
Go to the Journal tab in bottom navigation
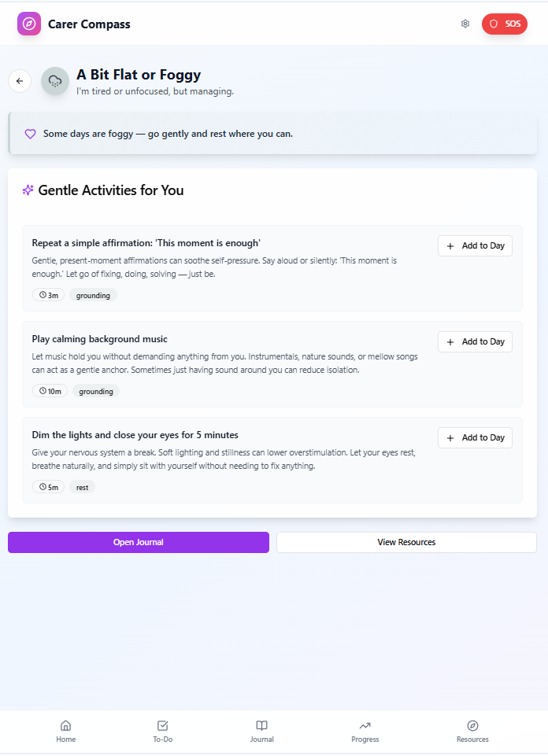pos(262,731)
